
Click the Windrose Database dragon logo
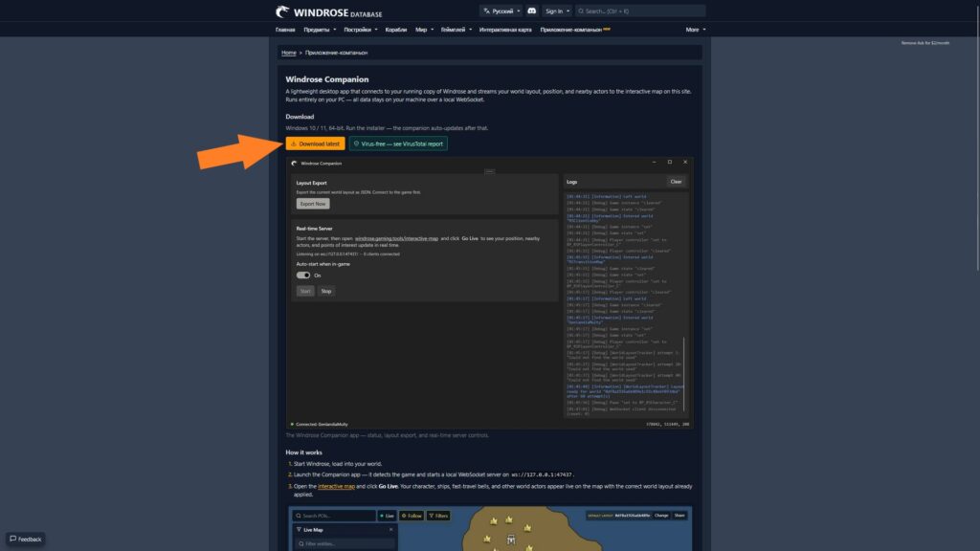(282, 11)
